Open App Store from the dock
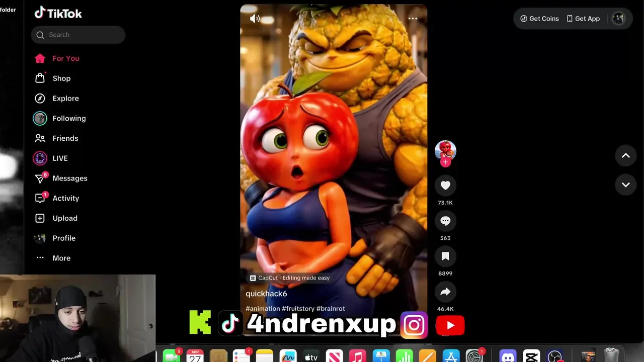Image resolution: width=644 pixels, height=362 pixels. 451,356
